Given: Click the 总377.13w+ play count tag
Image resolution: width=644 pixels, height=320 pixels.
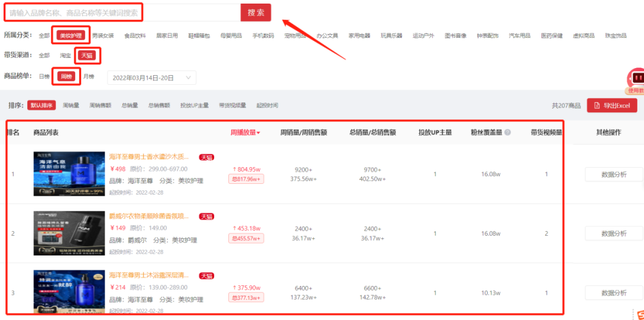Looking at the screenshot, I should [246, 297].
